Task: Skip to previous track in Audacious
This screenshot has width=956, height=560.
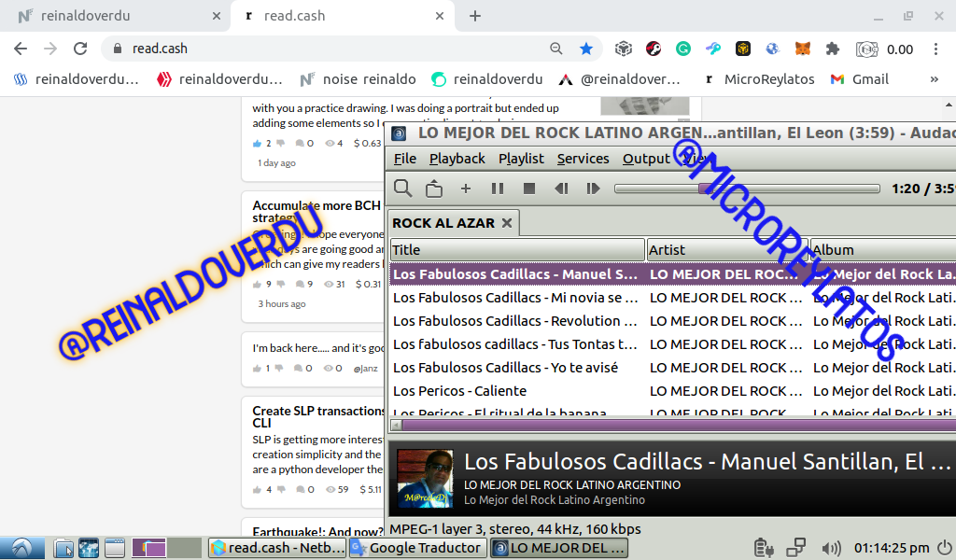Action: [561, 189]
